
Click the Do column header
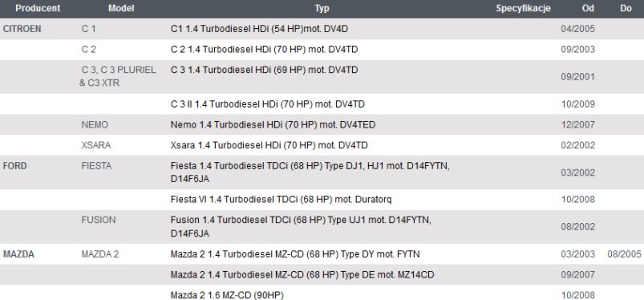coord(626,8)
